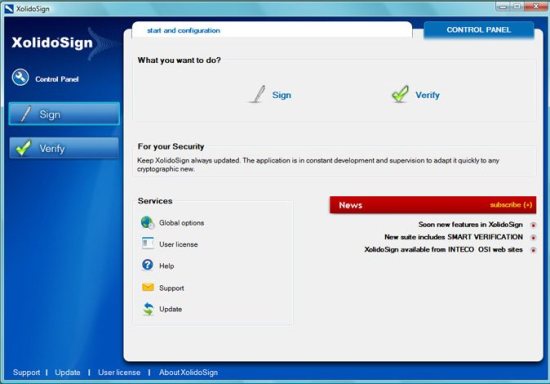Click the Control Panel wrench icon
The image size is (550, 384).
(x=20, y=77)
